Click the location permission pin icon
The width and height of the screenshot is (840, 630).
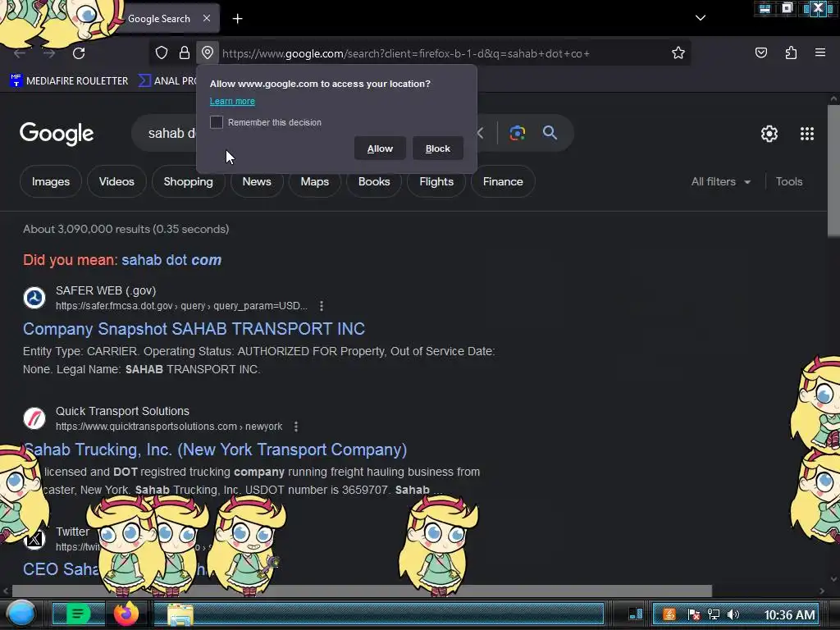click(x=208, y=52)
